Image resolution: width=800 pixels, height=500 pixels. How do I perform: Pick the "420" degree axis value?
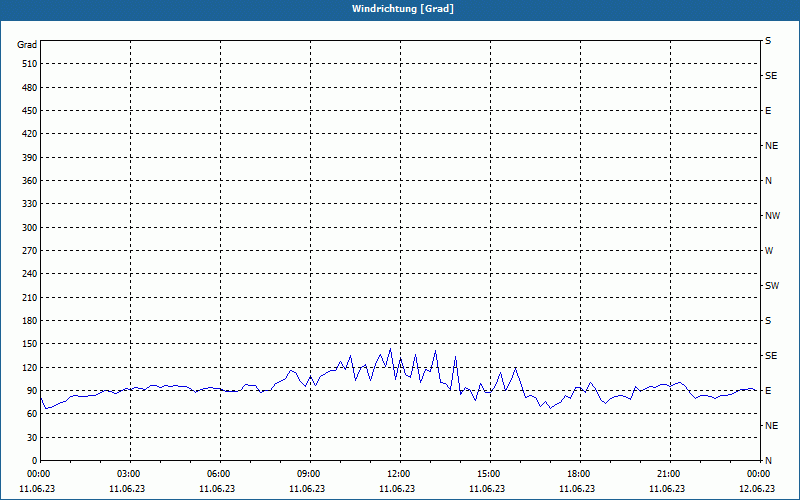pyautogui.click(x=30, y=134)
